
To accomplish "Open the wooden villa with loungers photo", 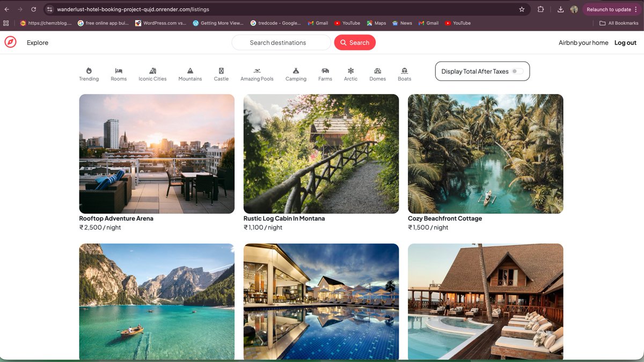I will (x=486, y=301).
